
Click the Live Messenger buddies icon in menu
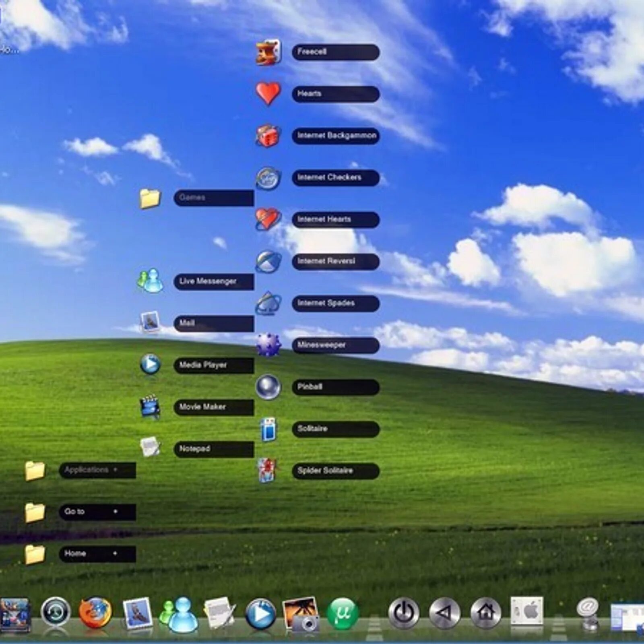[x=150, y=281]
